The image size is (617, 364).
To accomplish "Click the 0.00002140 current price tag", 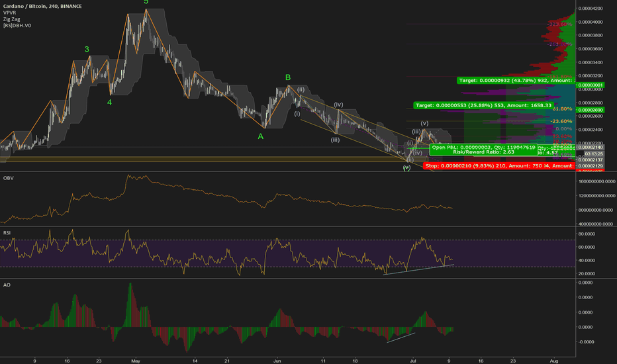I will tap(591, 147).
